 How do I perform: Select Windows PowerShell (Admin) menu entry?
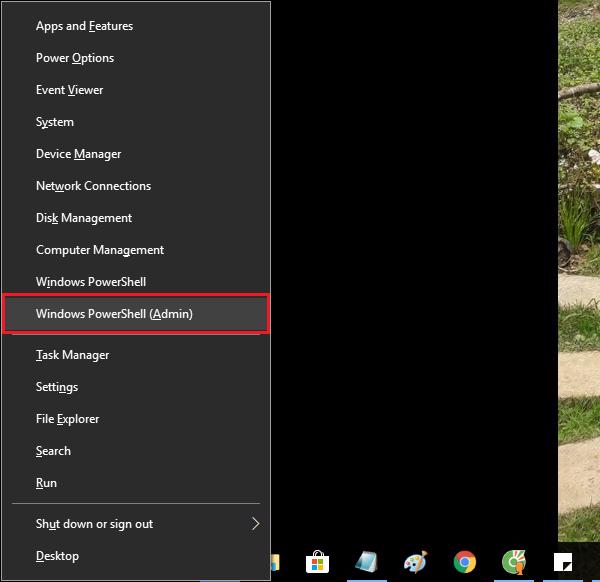click(x=114, y=314)
